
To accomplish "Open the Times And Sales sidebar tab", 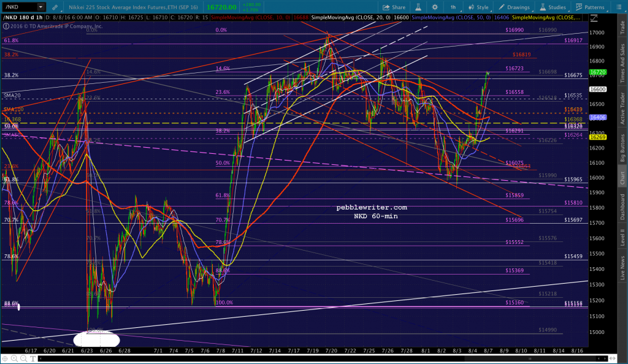I will pyautogui.click(x=622, y=63).
